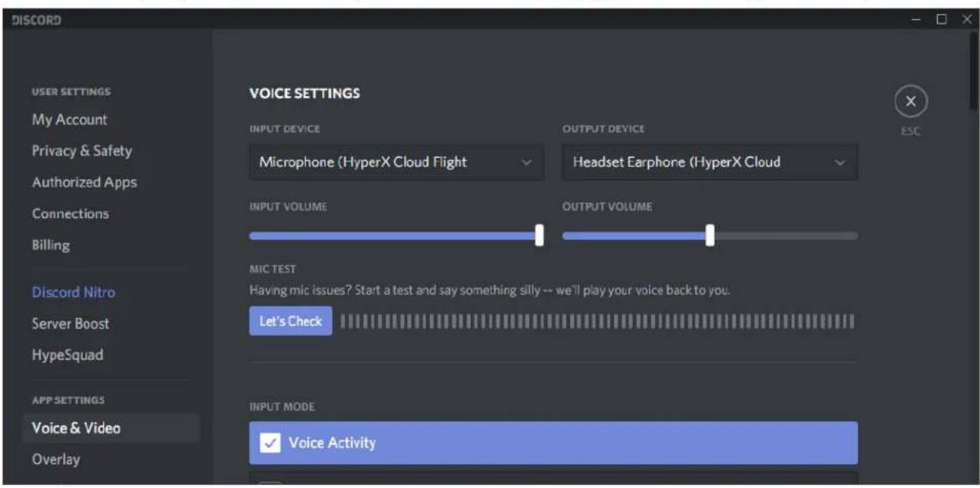Click the Voice Settings heading
The height and width of the screenshot is (488, 980).
pyautogui.click(x=305, y=94)
